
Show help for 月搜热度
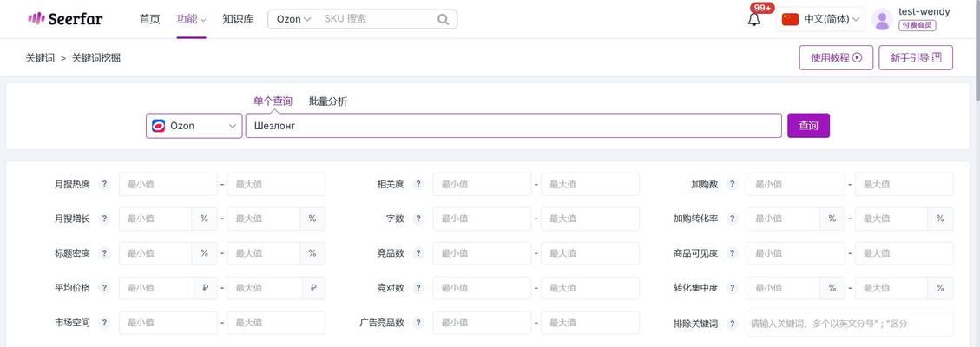click(x=105, y=184)
